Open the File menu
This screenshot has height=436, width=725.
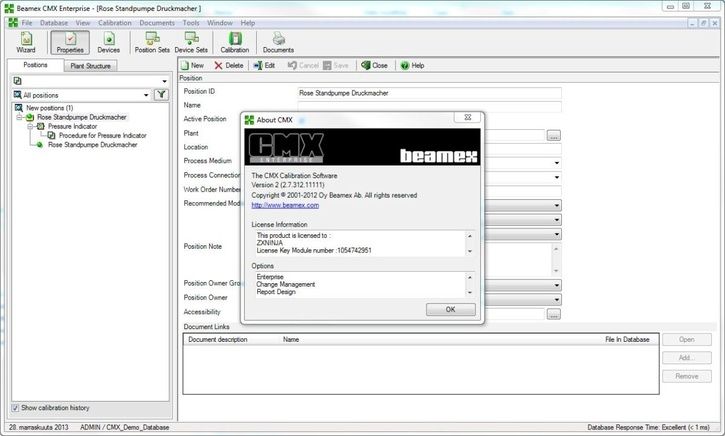[x=27, y=23]
